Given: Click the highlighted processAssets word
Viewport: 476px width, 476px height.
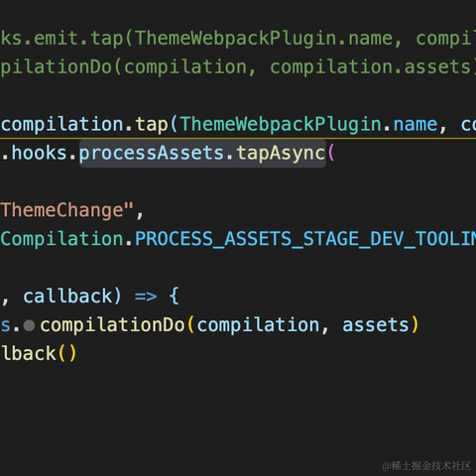Looking at the screenshot, I should (152, 154).
